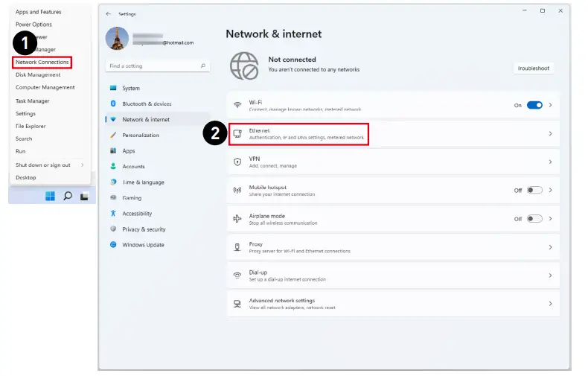This screenshot has height=376, width=588.
Task: Choose Task Manager from the context menu
Action: point(33,101)
